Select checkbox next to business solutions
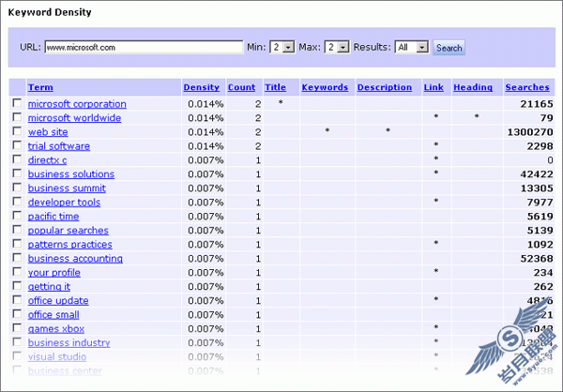This screenshot has width=563, height=392. point(17,174)
